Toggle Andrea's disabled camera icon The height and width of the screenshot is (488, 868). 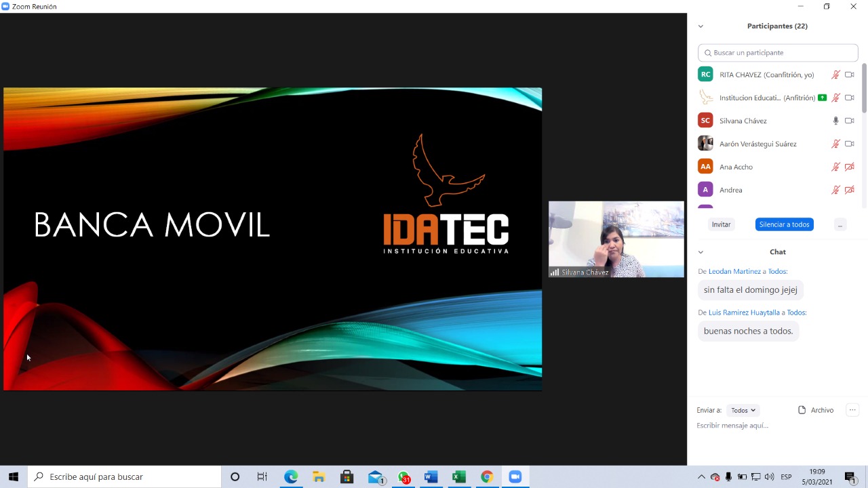click(x=850, y=190)
